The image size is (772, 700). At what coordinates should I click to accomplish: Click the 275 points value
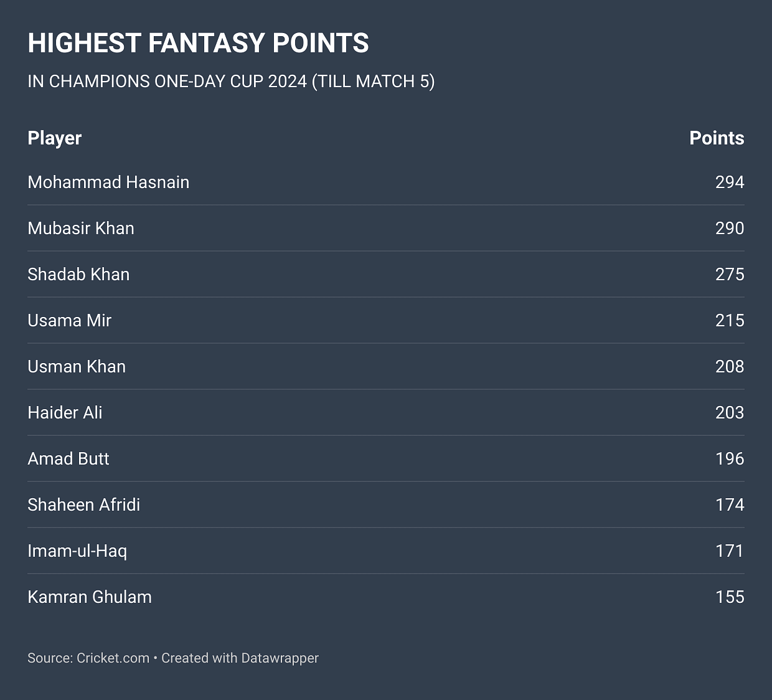coord(729,275)
